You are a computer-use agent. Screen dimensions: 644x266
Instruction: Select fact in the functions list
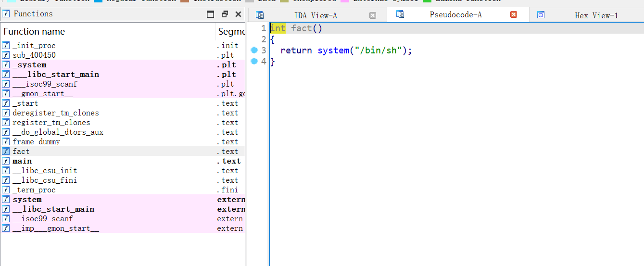[x=123, y=152]
